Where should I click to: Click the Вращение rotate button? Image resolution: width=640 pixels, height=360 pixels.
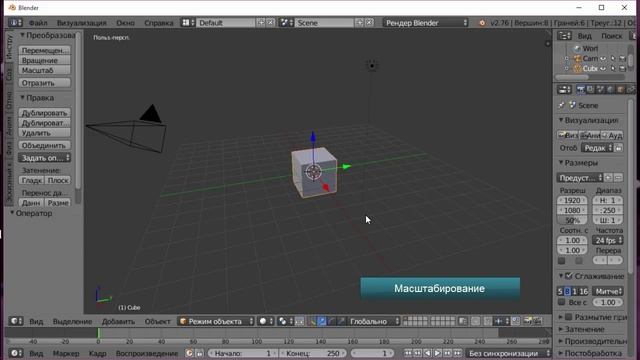click(44, 60)
